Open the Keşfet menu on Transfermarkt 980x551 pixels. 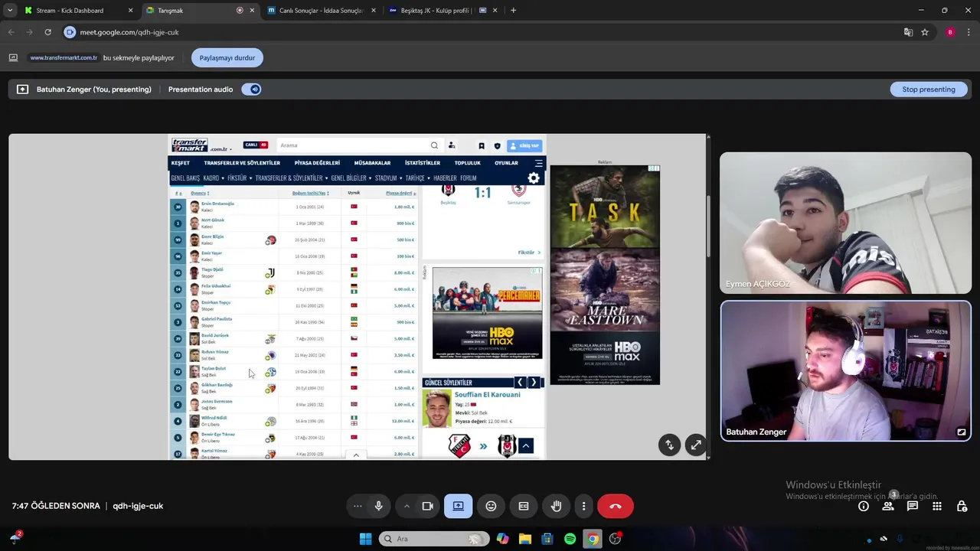tap(181, 163)
